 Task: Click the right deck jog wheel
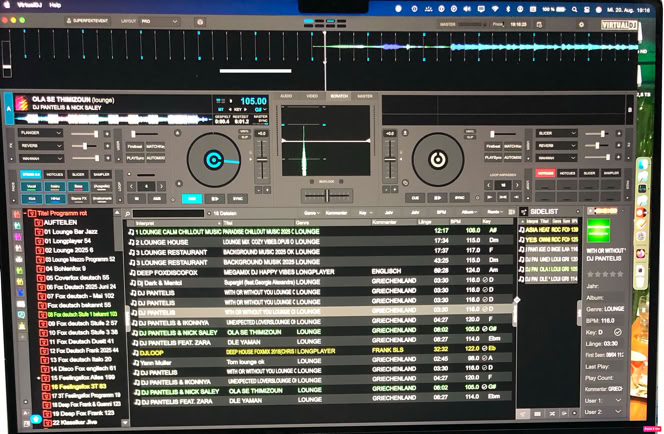(x=439, y=159)
